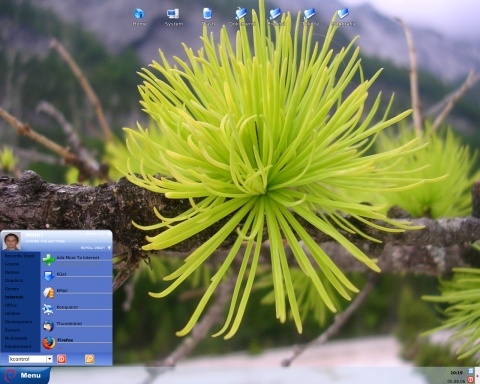Viewport: 480px width, 384px height.
Task: Select the Graphics category
Action: click(14, 281)
